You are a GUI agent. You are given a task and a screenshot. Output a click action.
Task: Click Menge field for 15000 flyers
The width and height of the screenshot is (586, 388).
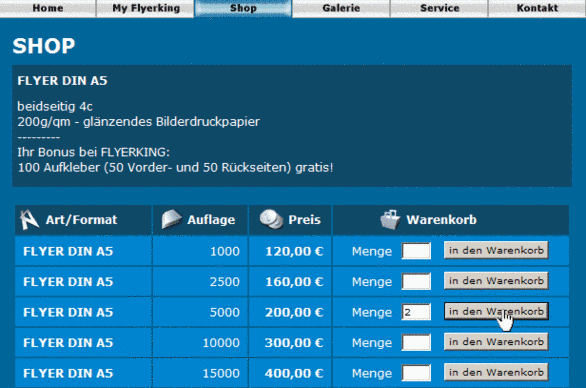416,373
